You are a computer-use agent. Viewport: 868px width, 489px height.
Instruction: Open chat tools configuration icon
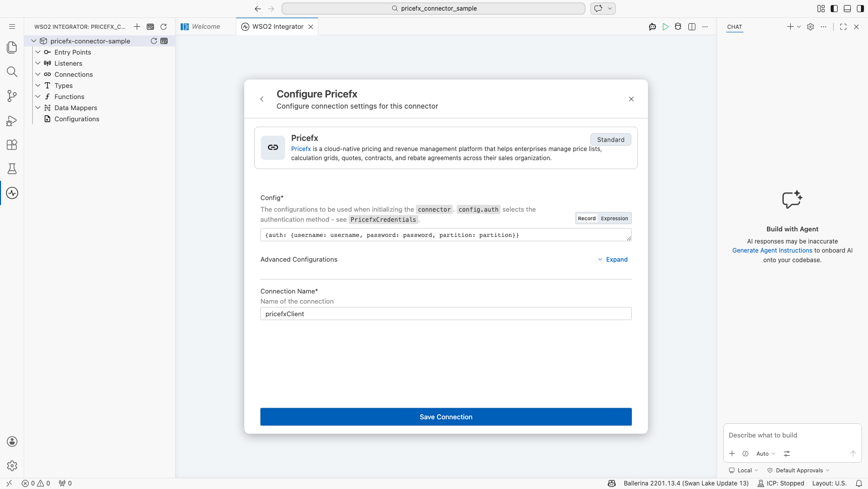point(787,454)
